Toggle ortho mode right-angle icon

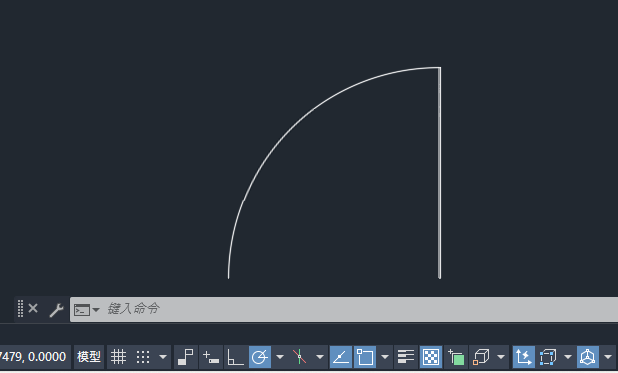point(235,357)
